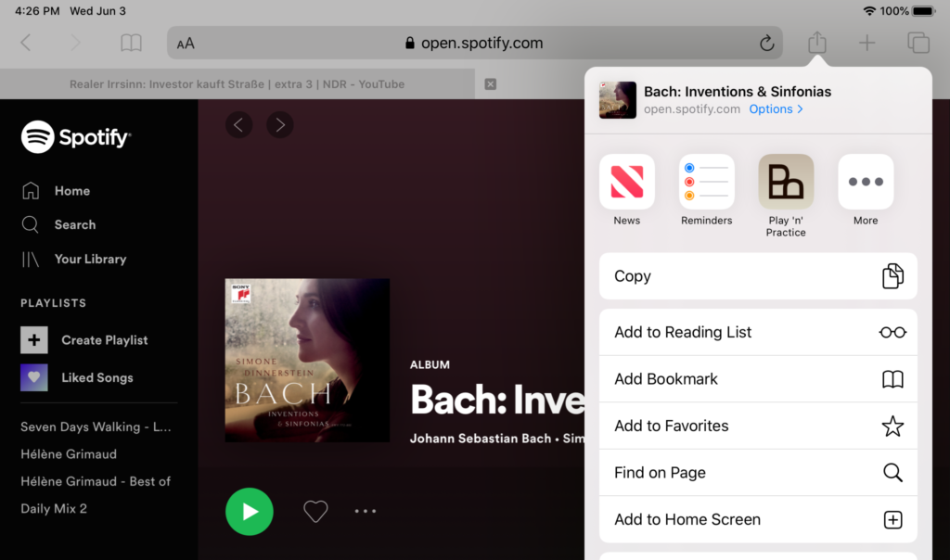The width and height of the screenshot is (950, 560).
Task: Tap the Safari forward arrow
Action: 75,43
